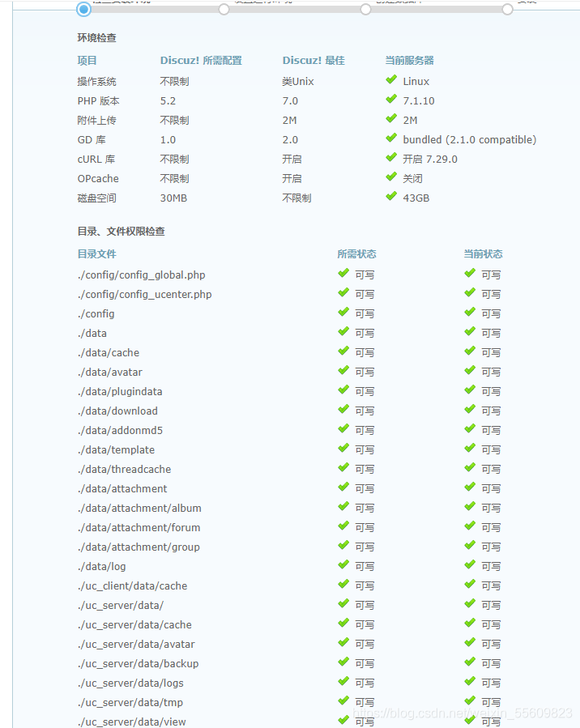
Task: Click the 当前服务器 column header
Action: (x=409, y=61)
